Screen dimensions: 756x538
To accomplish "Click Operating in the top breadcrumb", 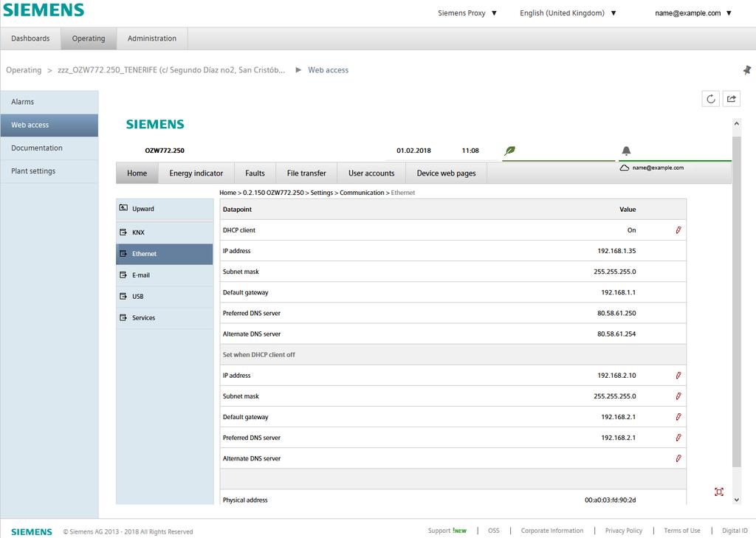I will click(x=24, y=70).
